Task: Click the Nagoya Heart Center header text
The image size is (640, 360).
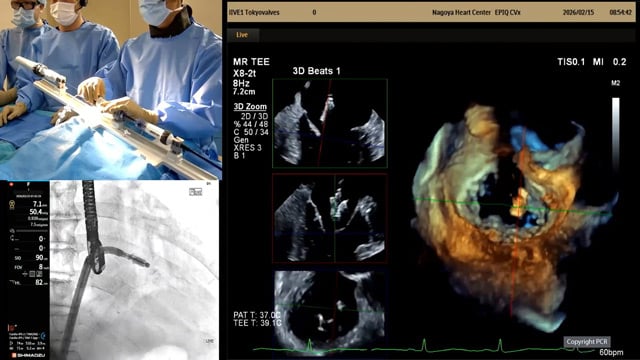Action: point(461,13)
